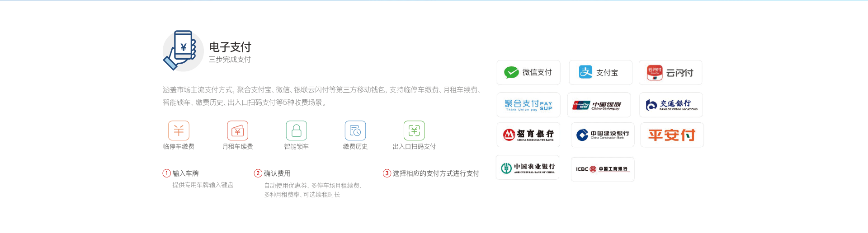Click the Bank of Communications (交通银行) logo
The height and width of the screenshot is (233, 868).
pyautogui.click(x=671, y=105)
